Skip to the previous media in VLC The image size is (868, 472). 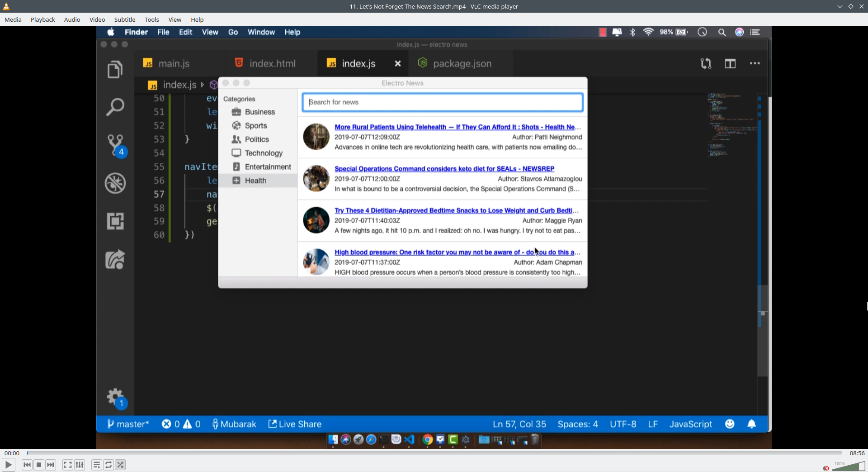pos(27,465)
